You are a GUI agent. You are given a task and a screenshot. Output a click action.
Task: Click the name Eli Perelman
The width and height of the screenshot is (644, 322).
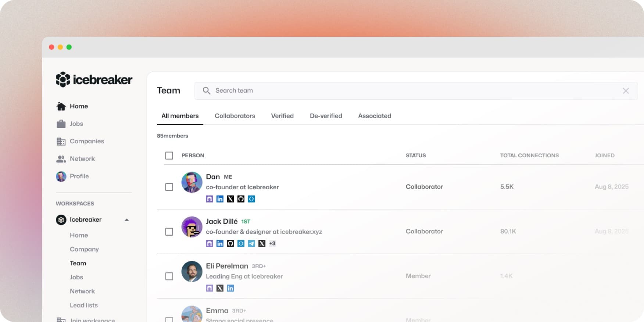click(x=227, y=266)
